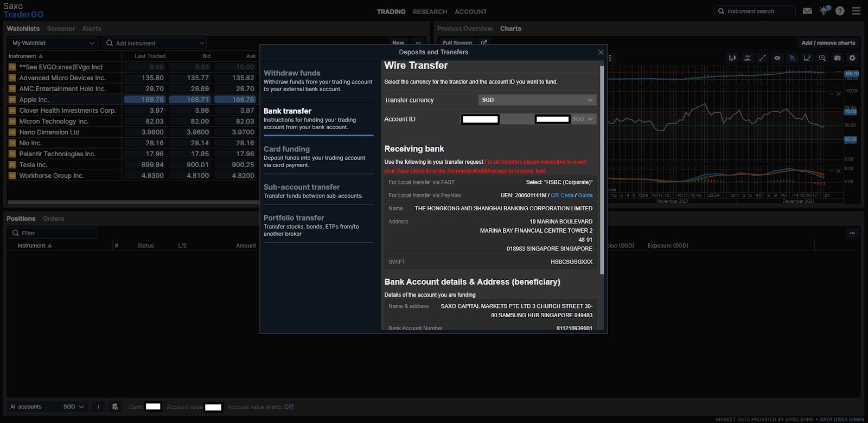This screenshot has width=868, height=423.
Task: Select the trendline drawing tool
Action: point(762,58)
